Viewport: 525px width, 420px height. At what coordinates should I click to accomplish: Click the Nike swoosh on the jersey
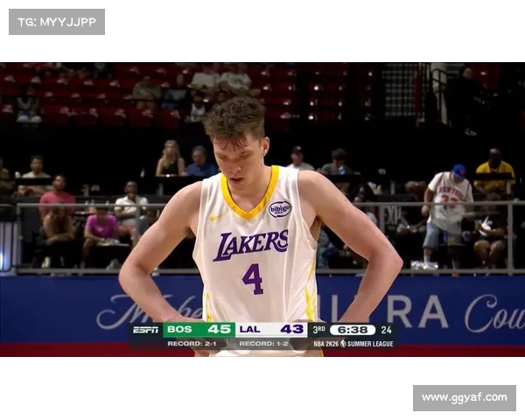217,217
